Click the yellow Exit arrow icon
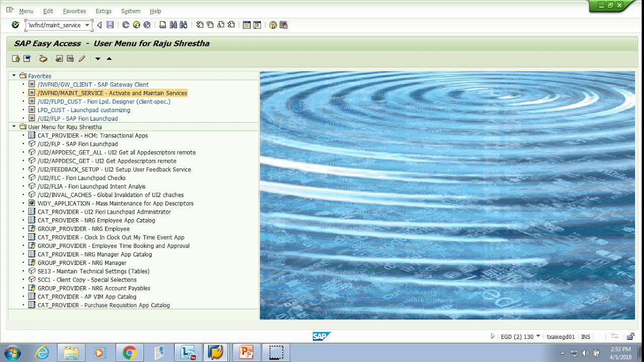 (x=136, y=25)
